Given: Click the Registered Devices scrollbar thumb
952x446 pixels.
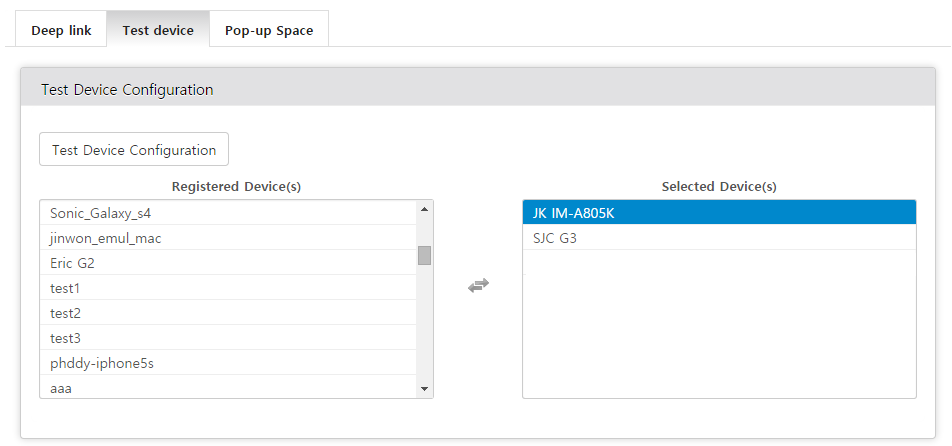Looking at the screenshot, I should pos(424,255).
